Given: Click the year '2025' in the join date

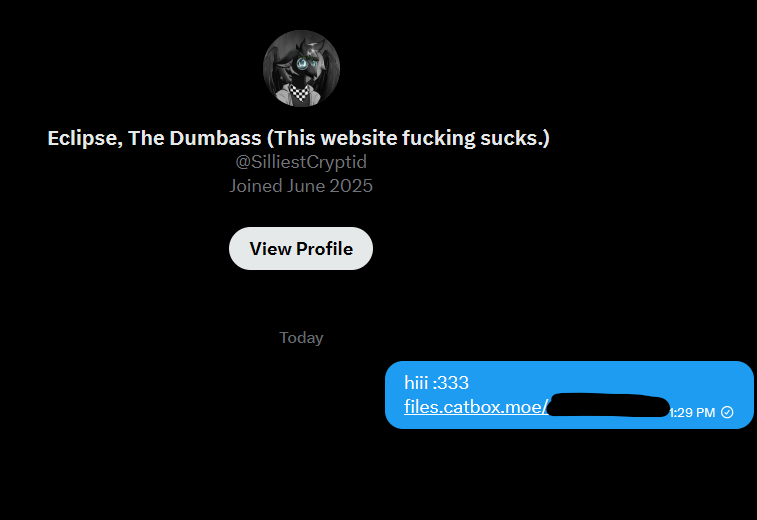Looking at the screenshot, I should pos(350,186).
